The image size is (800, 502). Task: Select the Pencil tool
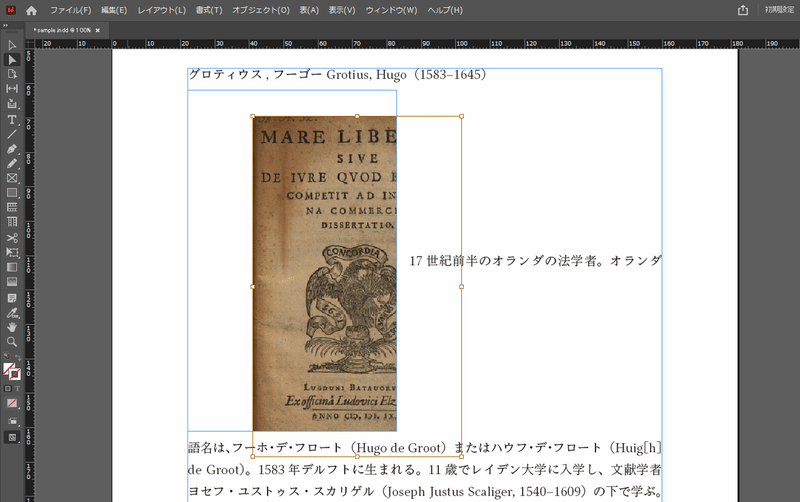click(12, 163)
